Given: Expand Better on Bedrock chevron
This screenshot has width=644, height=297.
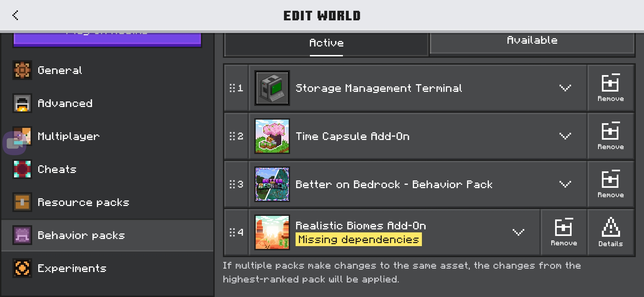Looking at the screenshot, I should (565, 184).
